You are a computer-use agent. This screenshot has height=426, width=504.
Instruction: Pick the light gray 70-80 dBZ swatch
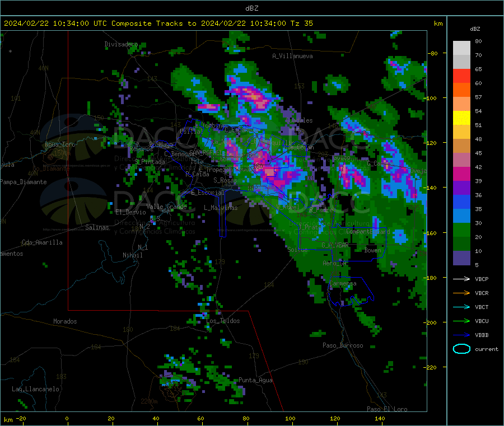pos(461,48)
